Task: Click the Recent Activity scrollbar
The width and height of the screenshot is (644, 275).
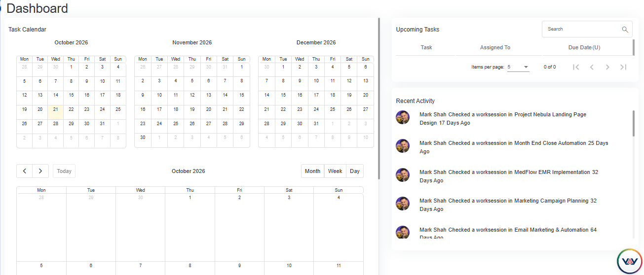Action: point(634,123)
